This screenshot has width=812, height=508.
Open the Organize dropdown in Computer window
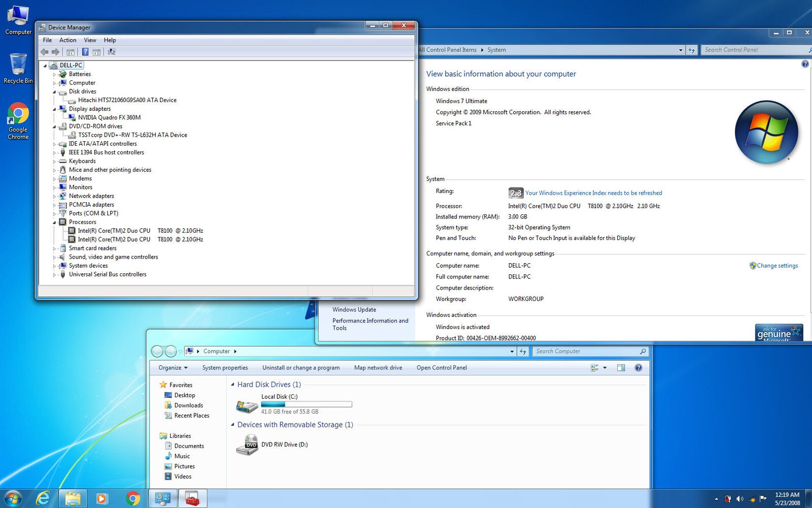pyautogui.click(x=172, y=367)
